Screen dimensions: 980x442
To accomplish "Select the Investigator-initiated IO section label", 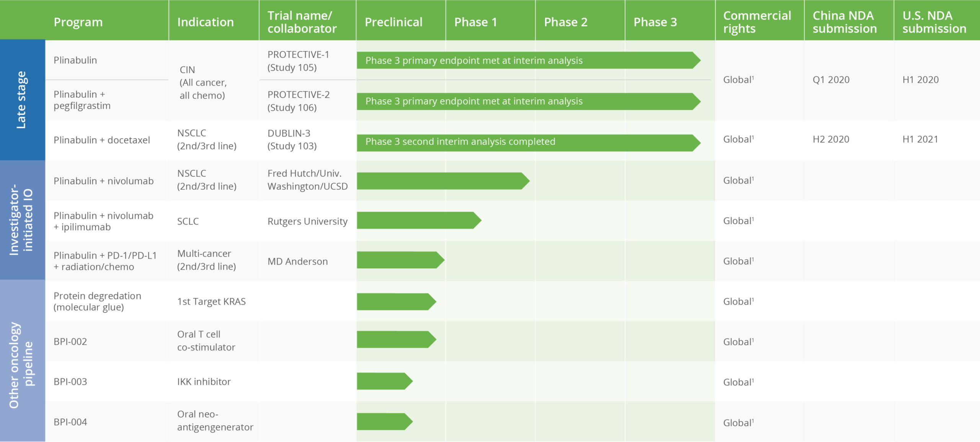I will pos(22,220).
